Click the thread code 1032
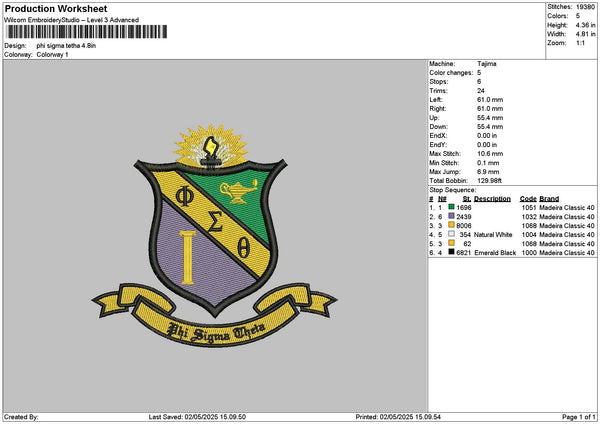The image size is (600, 424). [x=529, y=217]
